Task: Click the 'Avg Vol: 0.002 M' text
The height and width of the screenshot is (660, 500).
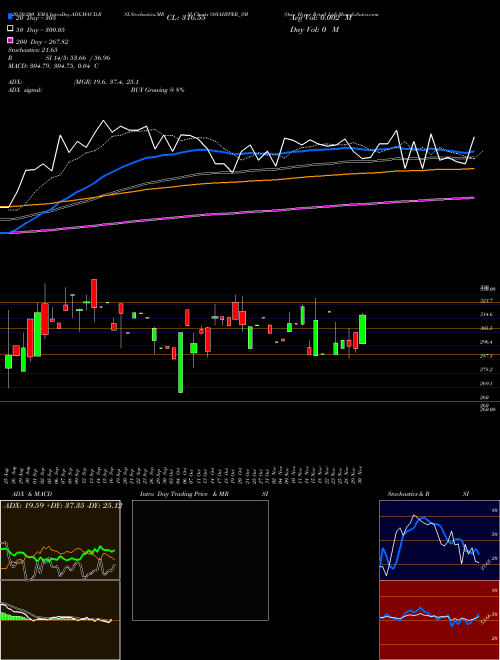Action: click(321, 18)
